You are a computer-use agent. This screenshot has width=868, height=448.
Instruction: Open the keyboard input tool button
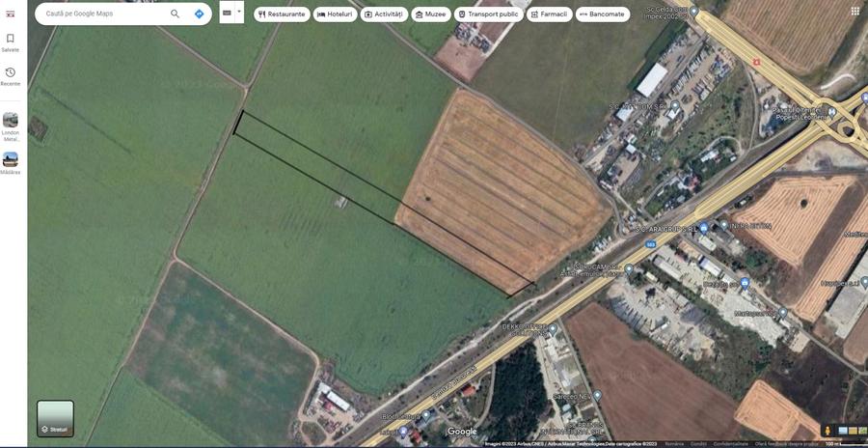227,13
